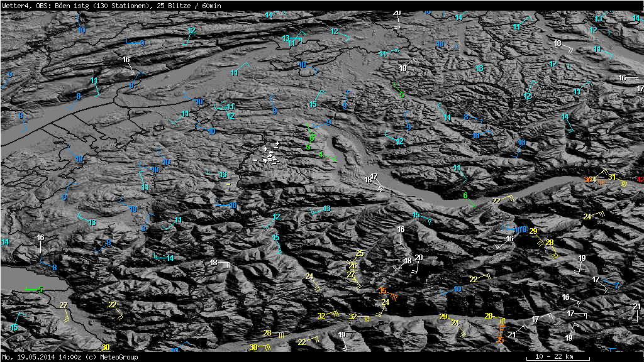644x362 pixels.
Task: Click the yellow 25 gust station
Action: coord(360,253)
